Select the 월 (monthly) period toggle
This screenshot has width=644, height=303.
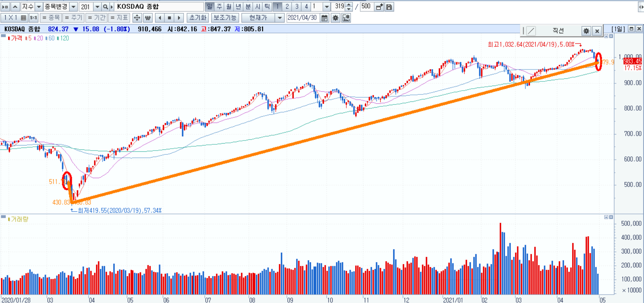coord(229,7)
